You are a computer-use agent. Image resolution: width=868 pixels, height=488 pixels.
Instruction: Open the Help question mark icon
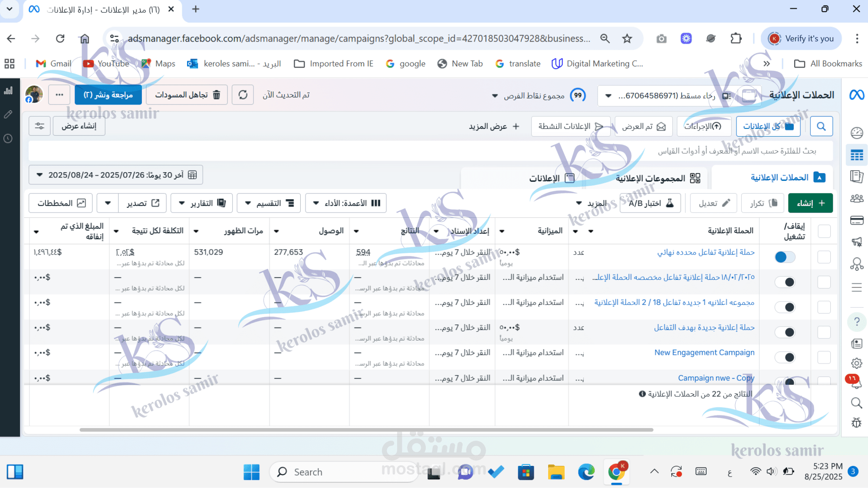tap(857, 321)
